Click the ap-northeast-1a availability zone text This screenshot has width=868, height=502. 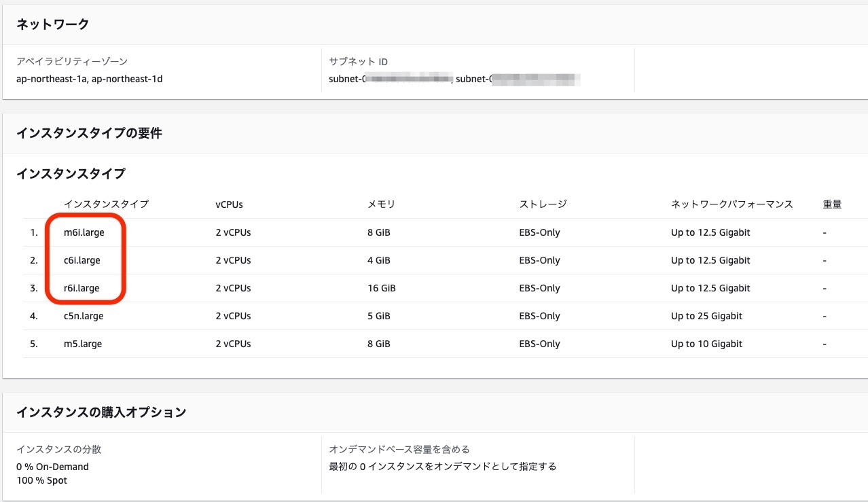point(52,79)
